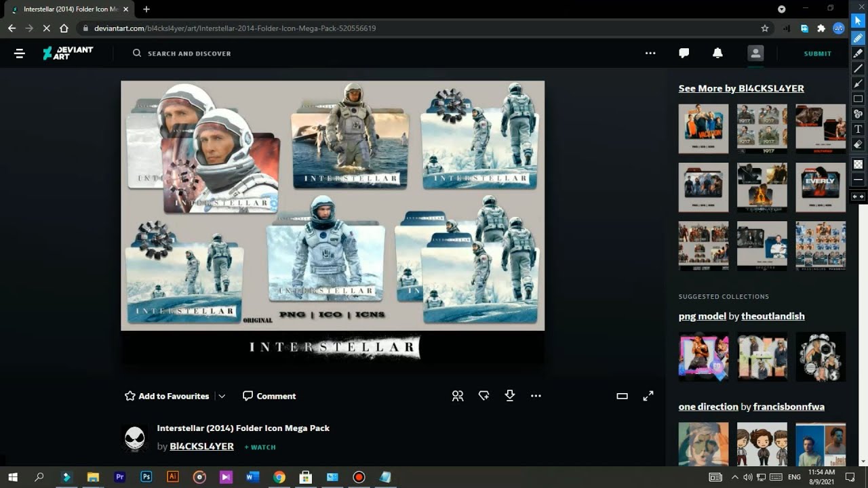The height and width of the screenshot is (488, 868).
Task: Select the rectangle shape tool
Action: pyautogui.click(x=858, y=99)
